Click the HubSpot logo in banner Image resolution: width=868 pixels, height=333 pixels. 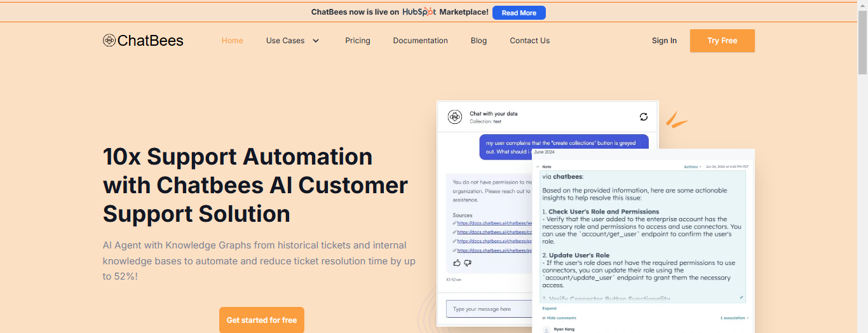419,12
